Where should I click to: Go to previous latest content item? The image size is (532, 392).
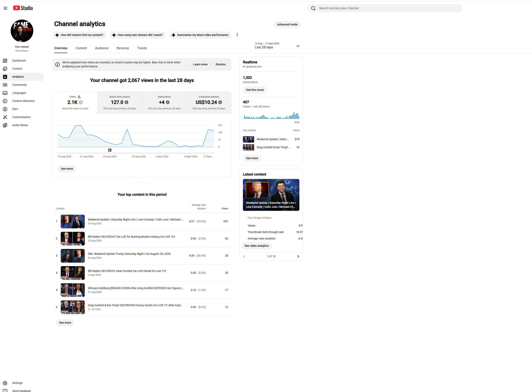[244, 256]
